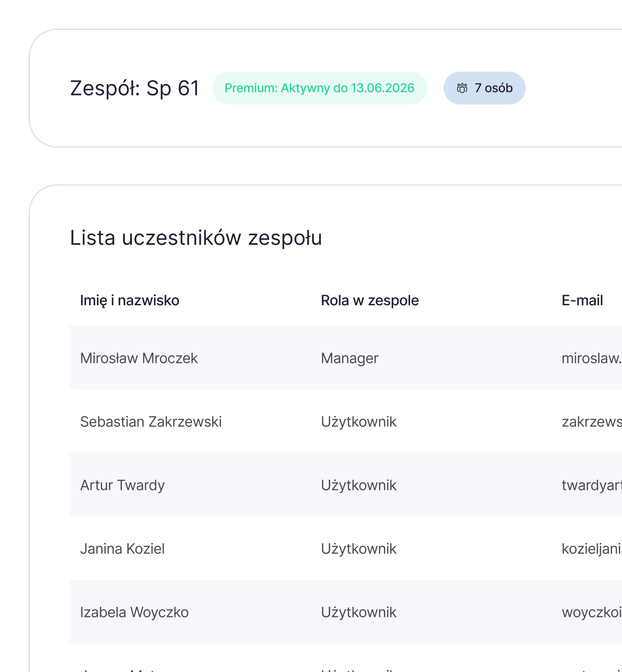Select the Mirosław Mroczek name cell

139,358
